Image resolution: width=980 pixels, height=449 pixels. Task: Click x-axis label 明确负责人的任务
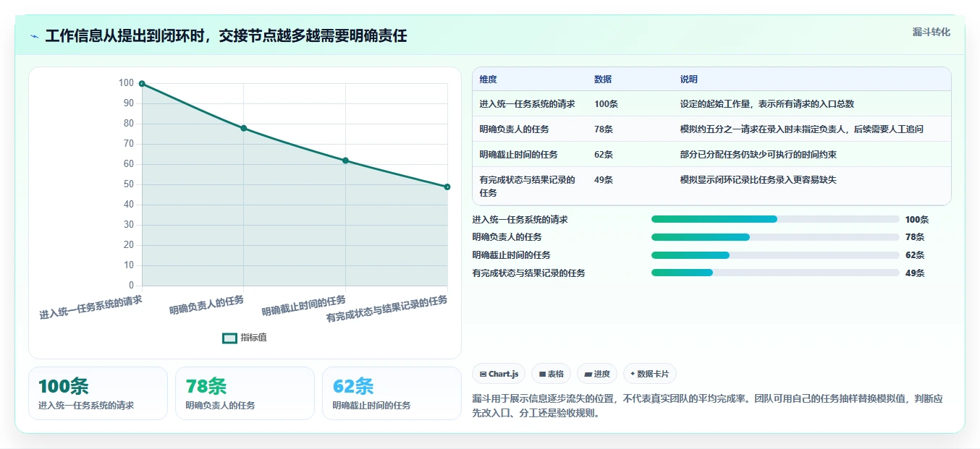207,304
